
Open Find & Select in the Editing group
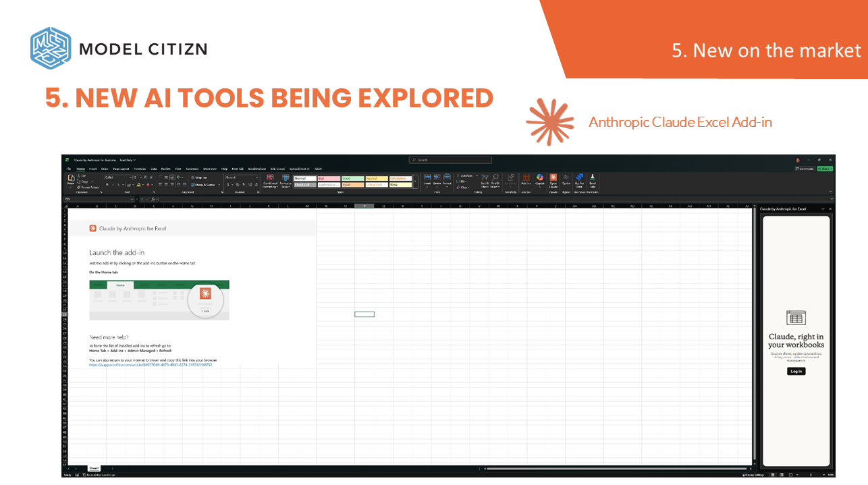496,181
